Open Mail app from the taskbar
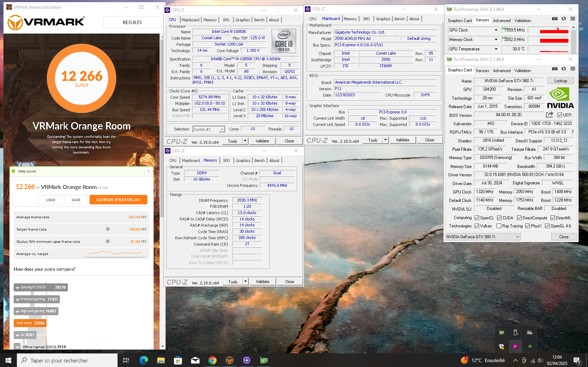The image size is (588, 367). 195,360
